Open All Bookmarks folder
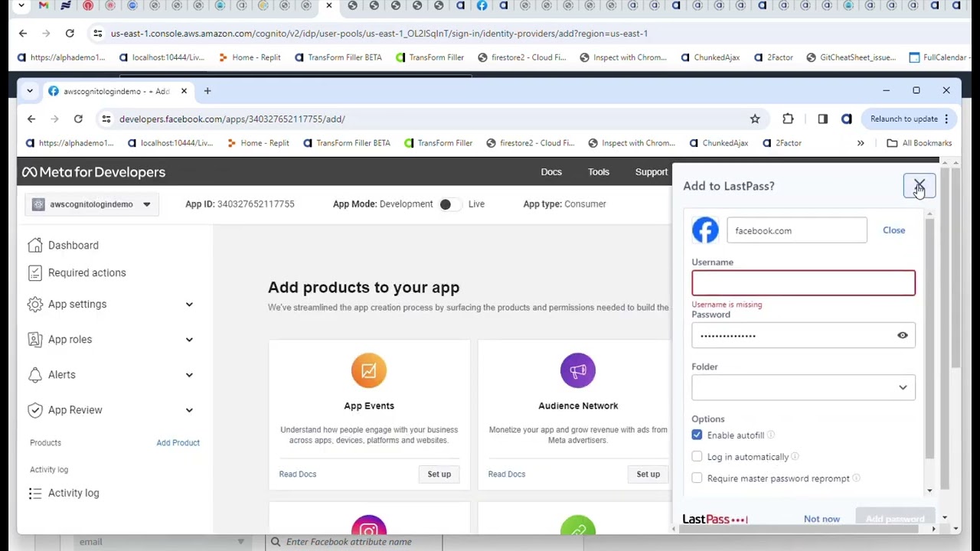 [920, 143]
